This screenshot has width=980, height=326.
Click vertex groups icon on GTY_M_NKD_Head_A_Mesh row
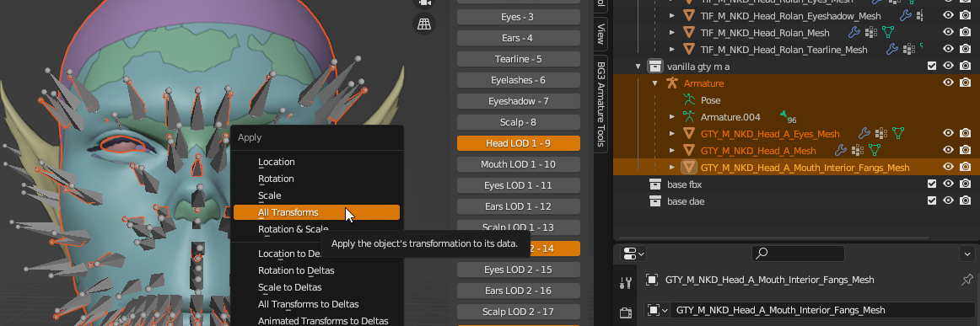point(858,150)
